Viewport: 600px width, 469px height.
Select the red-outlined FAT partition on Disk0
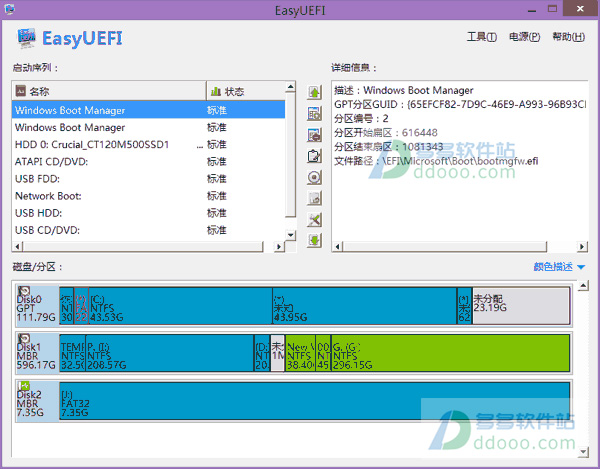pos(81,306)
